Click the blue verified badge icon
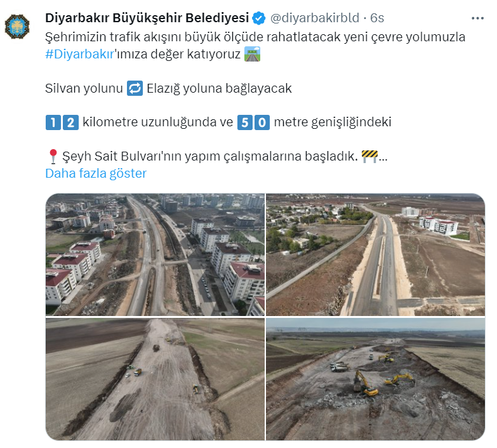The height and width of the screenshot is (448, 497). pos(258,18)
